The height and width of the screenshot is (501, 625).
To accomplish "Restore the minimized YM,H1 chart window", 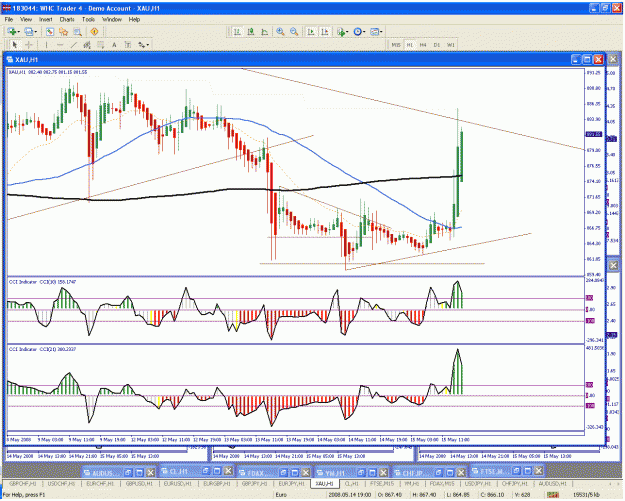I will pos(361,473).
